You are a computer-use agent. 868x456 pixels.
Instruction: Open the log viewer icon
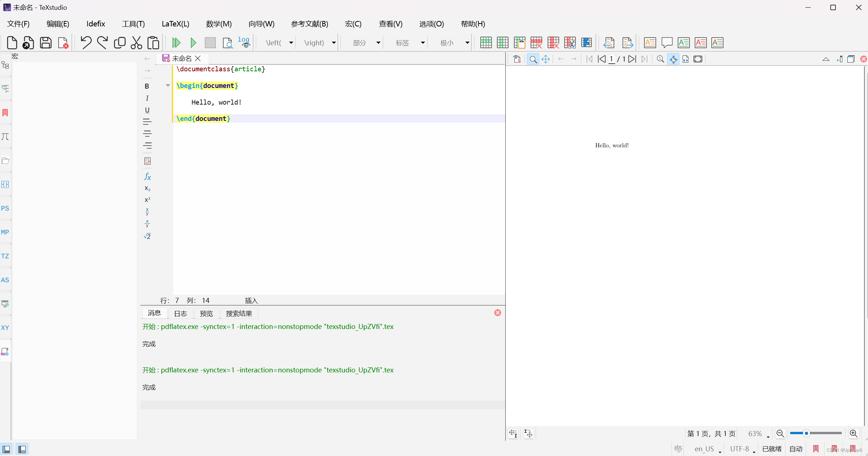coord(244,42)
